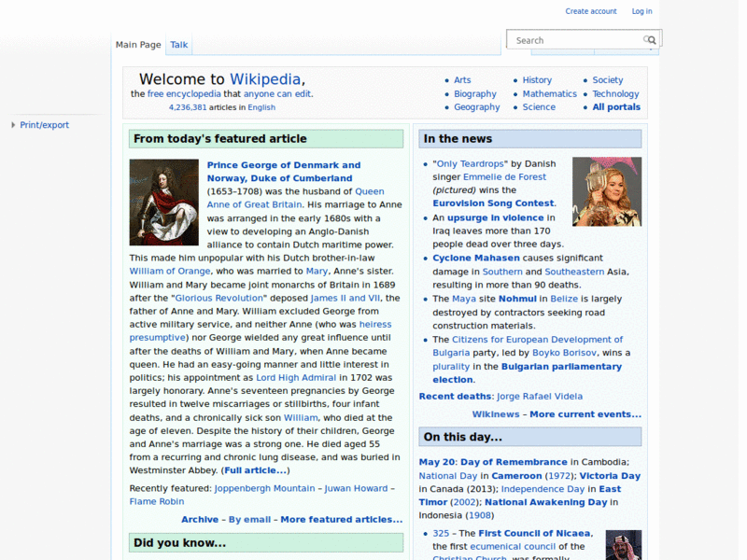Open the Flame Robin link
The width and height of the screenshot is (747, 560).
click(x=156, y=501)
